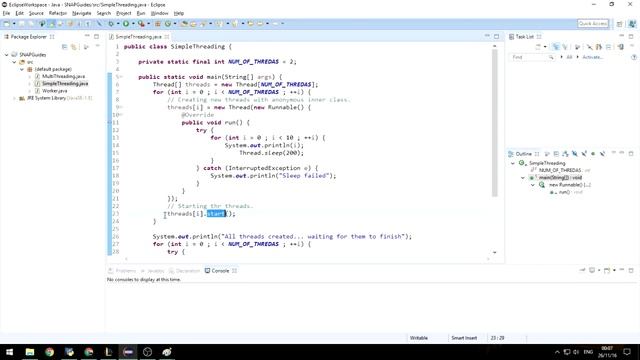
Task: Click the editor vertical scrollbar thumb
Action: click(495, 122)
